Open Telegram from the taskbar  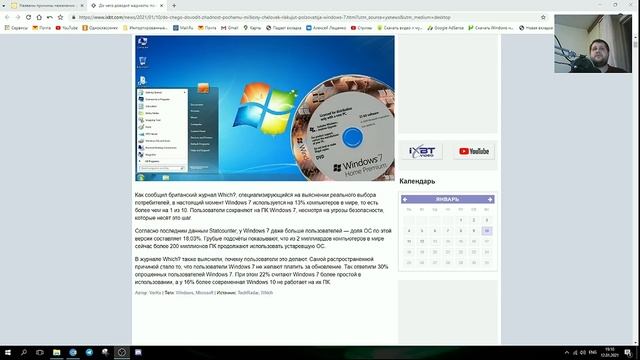tap(89, 352)
